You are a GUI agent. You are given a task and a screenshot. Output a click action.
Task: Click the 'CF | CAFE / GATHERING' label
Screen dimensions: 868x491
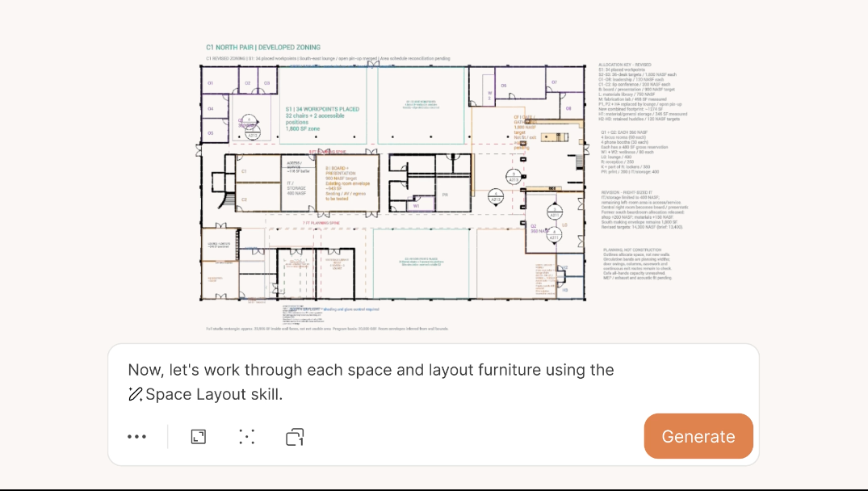point(525,120)
